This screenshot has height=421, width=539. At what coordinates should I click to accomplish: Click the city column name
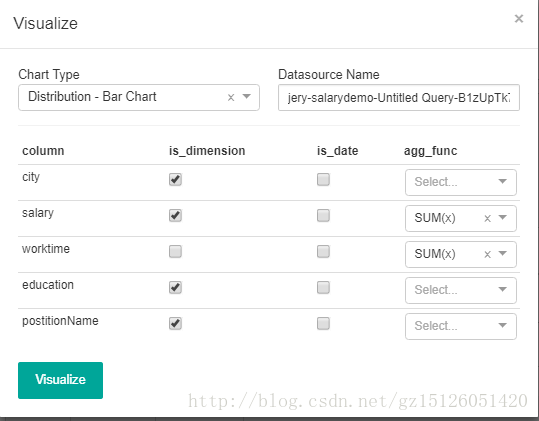coord(31,177)
